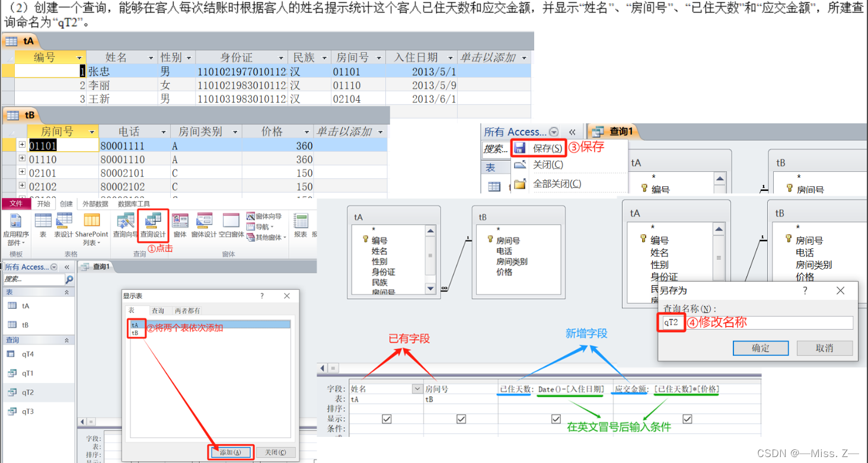The height and width of the screenshot is (463, 868).
Task: Switch to the 数据库工具 ribbon tab
Action: (x=134, y=203)
